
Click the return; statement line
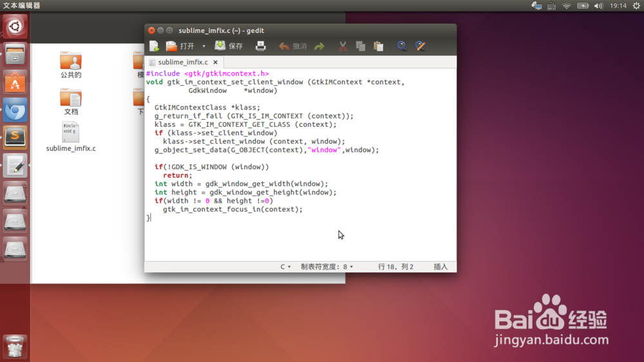(178, 175)
